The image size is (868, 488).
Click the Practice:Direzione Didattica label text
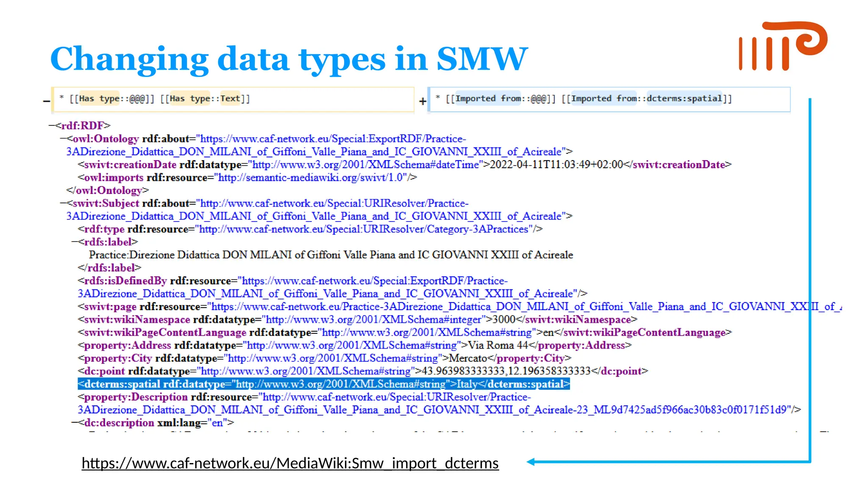331,255
